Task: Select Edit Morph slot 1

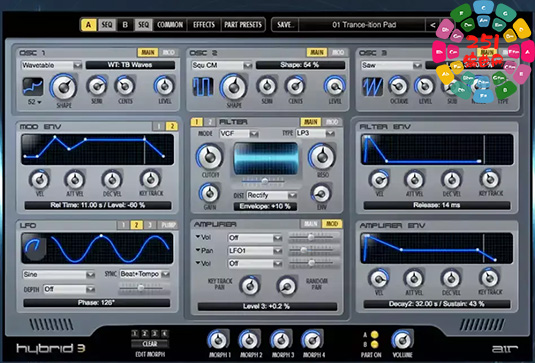Action: coord(135,333)
